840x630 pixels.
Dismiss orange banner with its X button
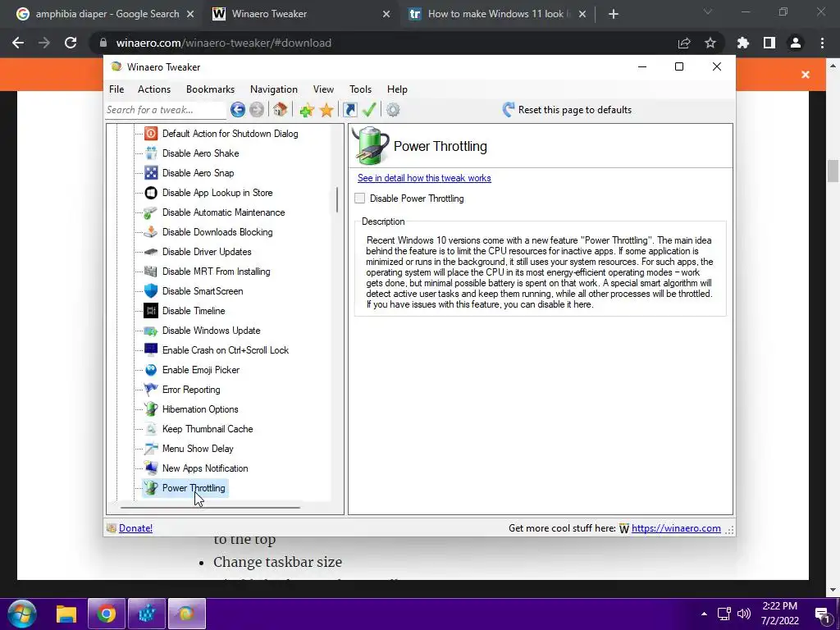[806, 75]
